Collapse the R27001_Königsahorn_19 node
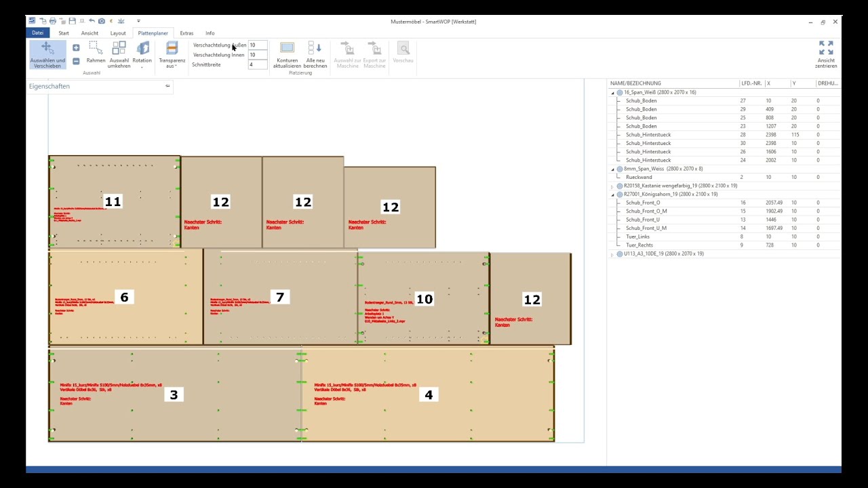 [x=613, y=195]
